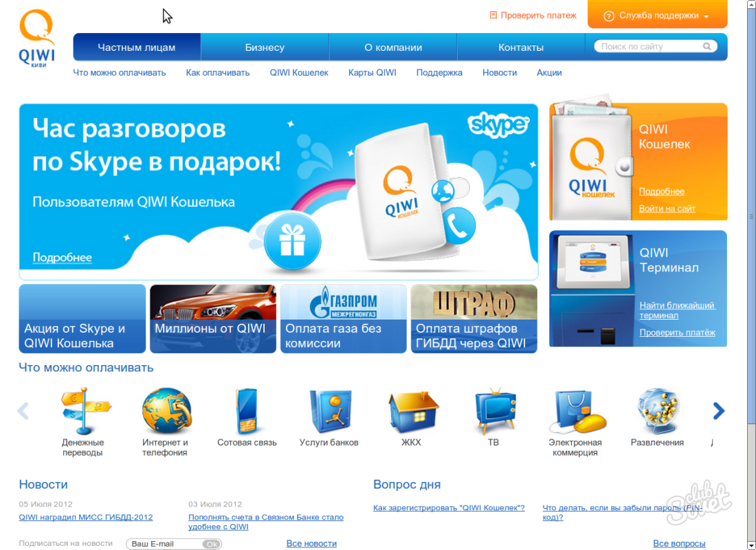Open the Оплата штрафов ГИБДД thumbnail

[474, 319]
